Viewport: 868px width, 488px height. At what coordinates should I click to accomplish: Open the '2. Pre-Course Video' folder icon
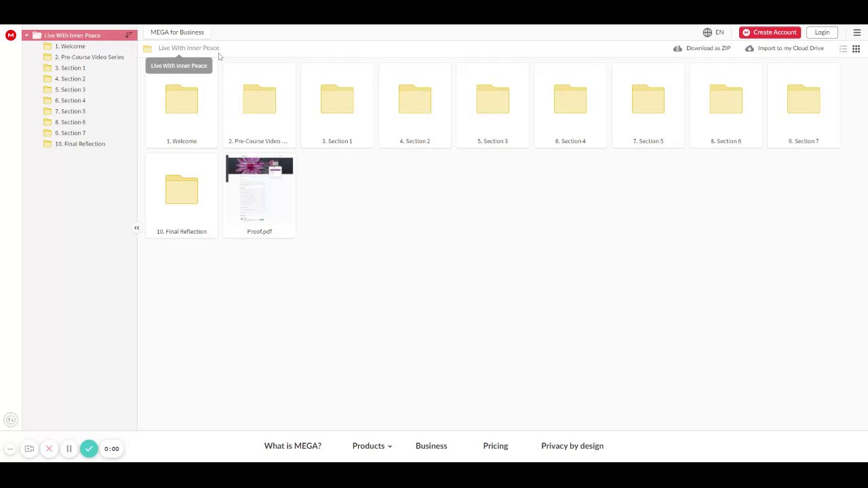click(x=260, y=99)
